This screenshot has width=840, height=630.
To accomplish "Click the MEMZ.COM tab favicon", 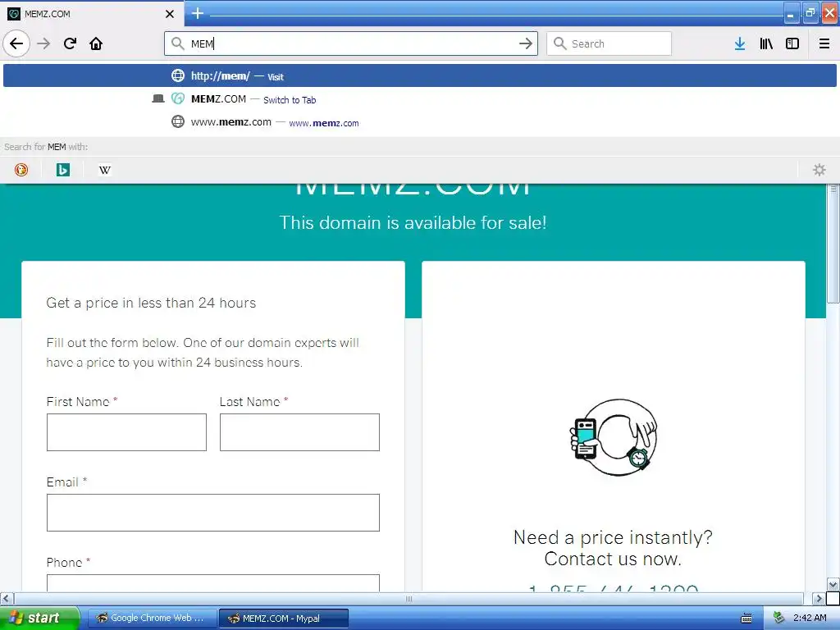I will [14, 14].
